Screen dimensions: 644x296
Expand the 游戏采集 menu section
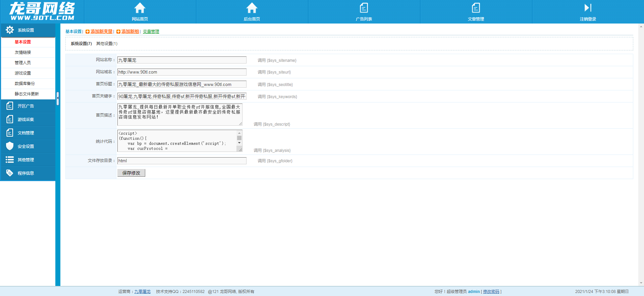coord(28,119)
